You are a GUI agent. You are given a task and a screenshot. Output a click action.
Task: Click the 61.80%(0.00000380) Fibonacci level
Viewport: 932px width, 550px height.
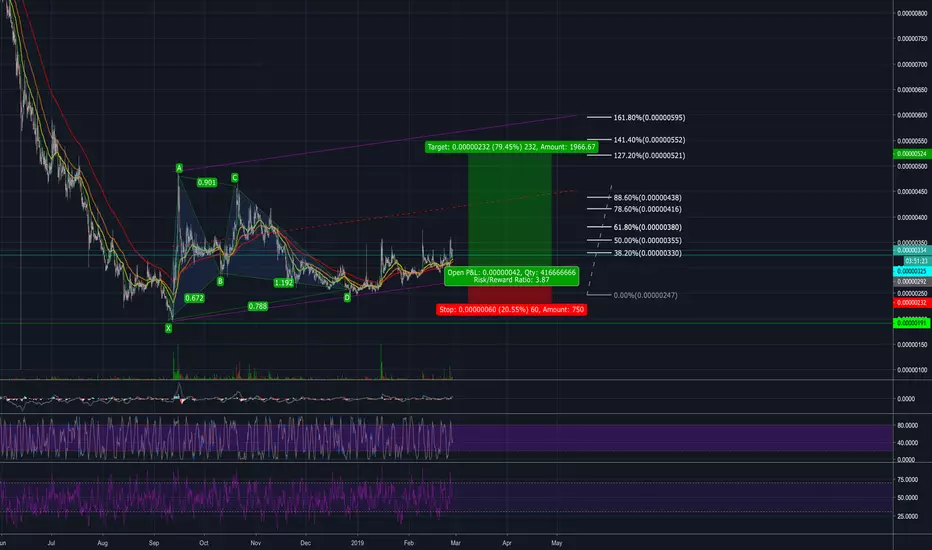click(647, 227)
